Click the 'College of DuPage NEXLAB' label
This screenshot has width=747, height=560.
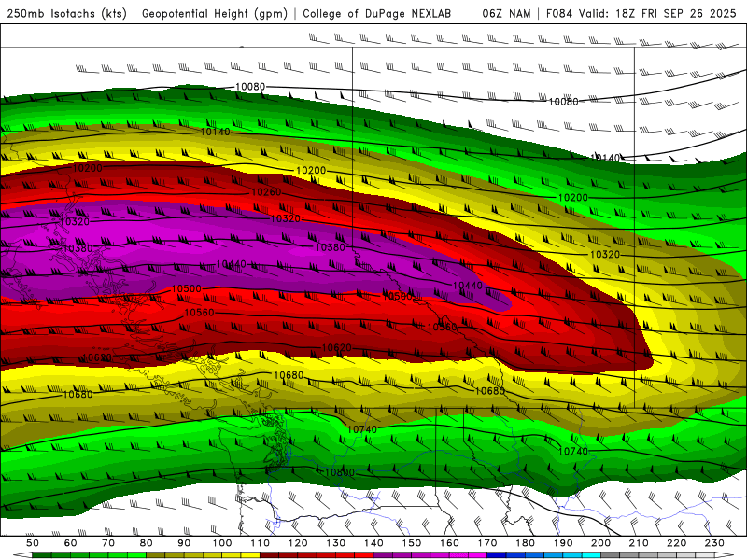(x=377, y=13)
